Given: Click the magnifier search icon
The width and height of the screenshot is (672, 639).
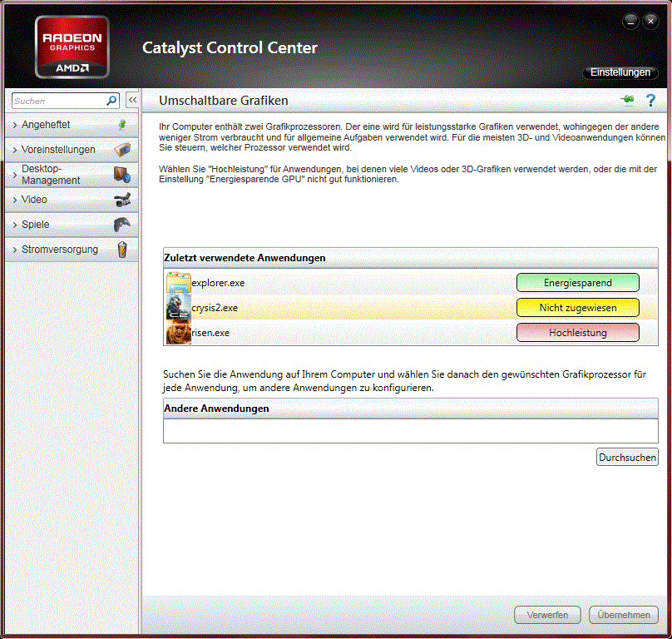Looking at the screenshot, I should click(111, 101).
